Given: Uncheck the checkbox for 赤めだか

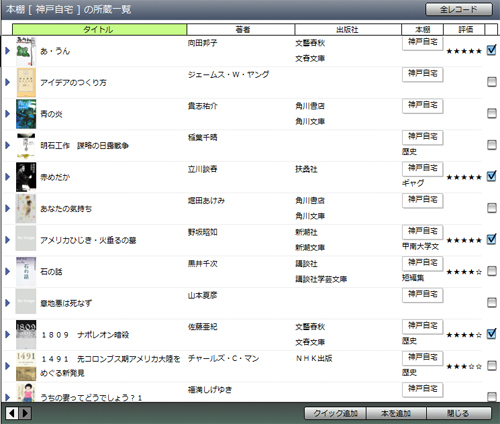Looking at the screenshot, I should pos(492,176).
